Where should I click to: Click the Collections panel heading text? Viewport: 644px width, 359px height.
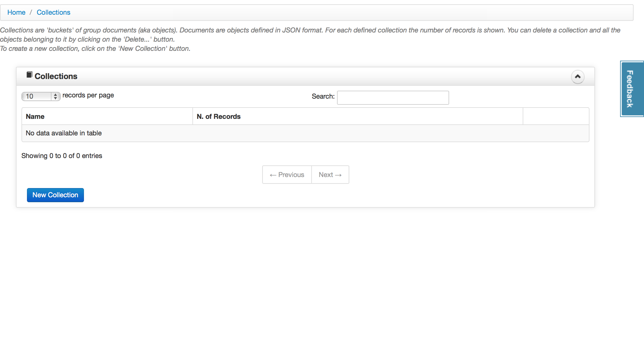56,76
